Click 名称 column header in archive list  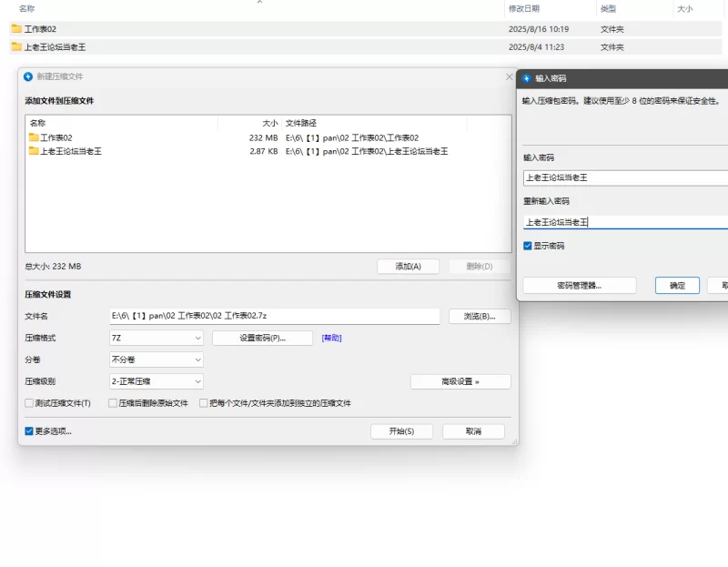click(x=37, y=123)
